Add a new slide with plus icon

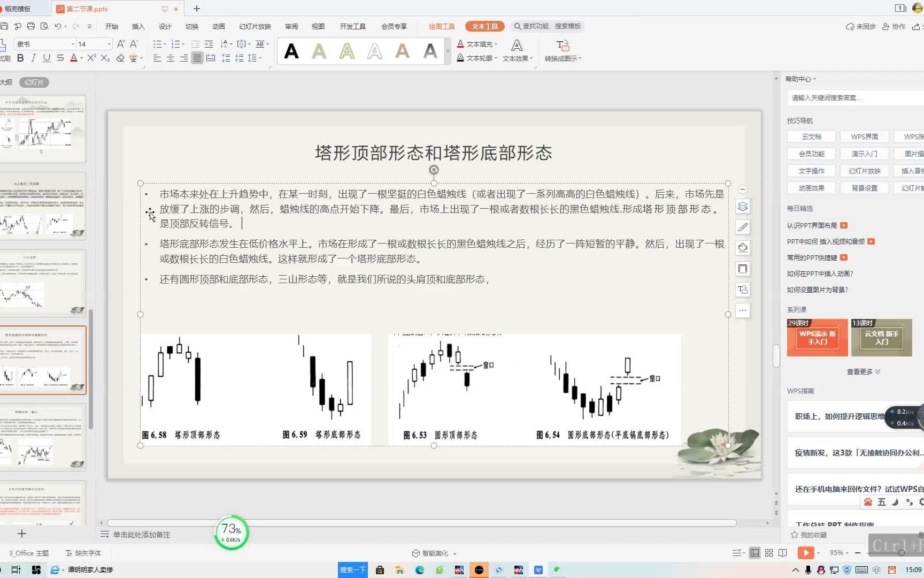(22, 534)
